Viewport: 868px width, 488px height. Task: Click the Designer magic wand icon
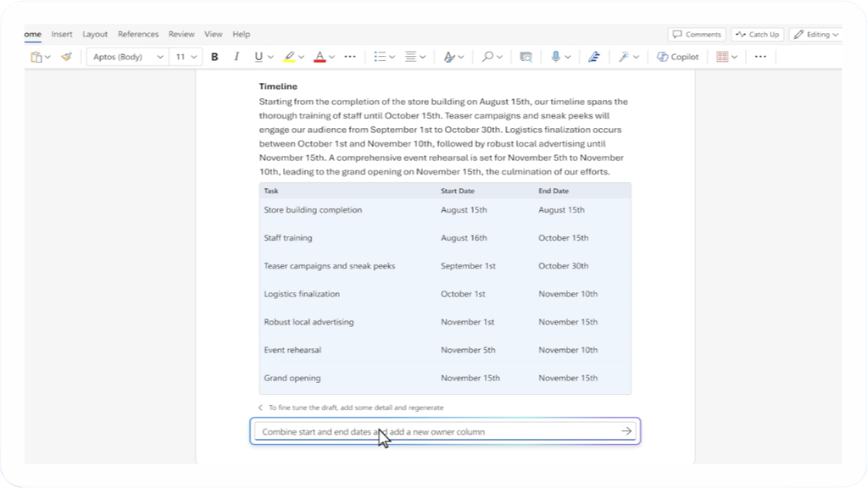click(624, 57)
